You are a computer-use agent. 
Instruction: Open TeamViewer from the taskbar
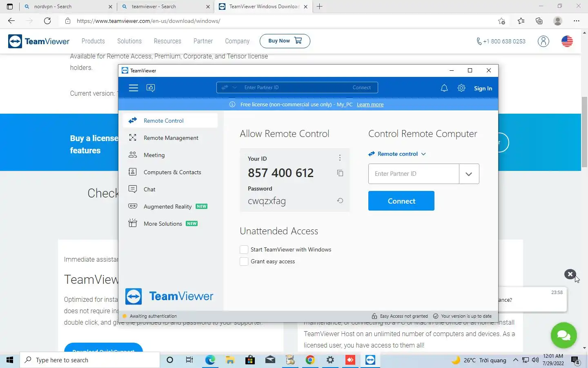tap(370, 360)
